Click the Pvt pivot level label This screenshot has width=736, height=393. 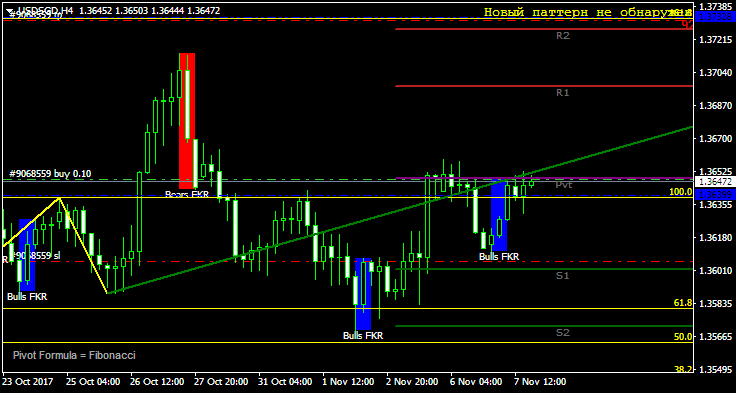tap(563, 185)
